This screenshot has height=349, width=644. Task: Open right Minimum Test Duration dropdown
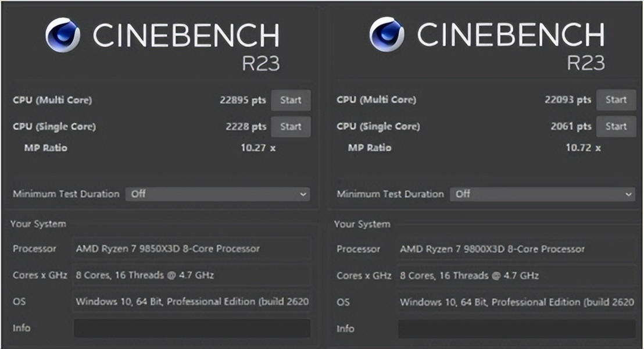pos(542,194)
